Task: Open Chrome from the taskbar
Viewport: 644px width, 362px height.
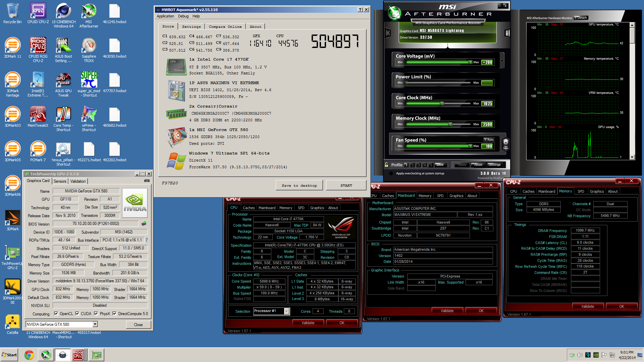Action: click(29, 355)
